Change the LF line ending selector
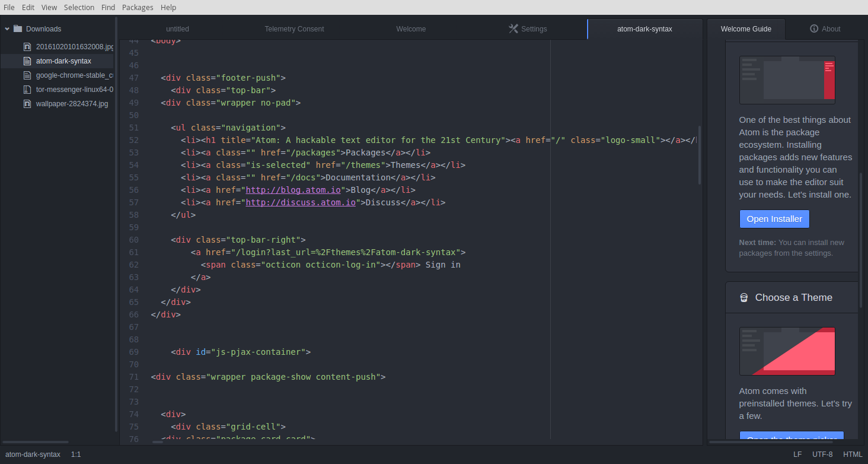868x464 pixels. [797, 455]
